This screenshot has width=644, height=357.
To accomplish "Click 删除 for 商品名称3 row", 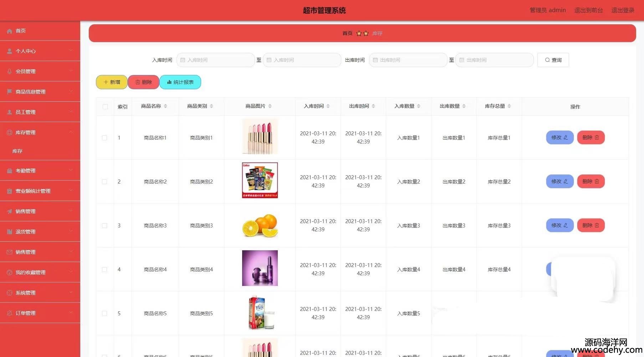I will [591, 225].
